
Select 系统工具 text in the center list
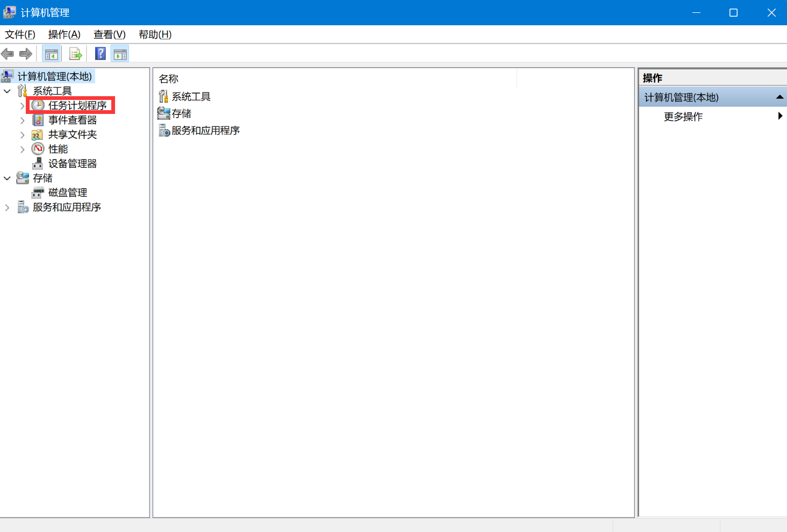[x=191, y=96]
